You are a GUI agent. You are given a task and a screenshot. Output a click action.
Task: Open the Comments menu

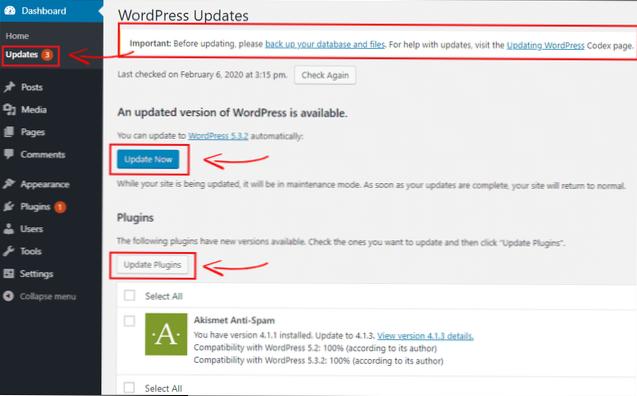click(x=43, y=154)
